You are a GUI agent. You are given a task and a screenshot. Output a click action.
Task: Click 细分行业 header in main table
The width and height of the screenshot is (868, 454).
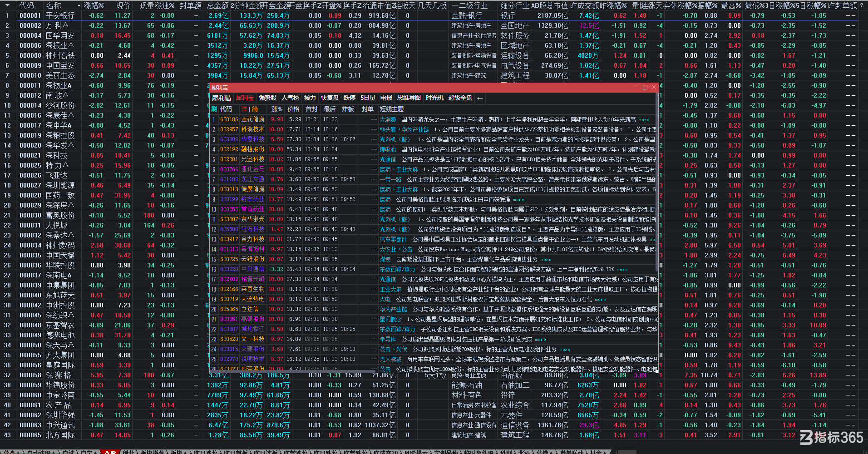515,5
